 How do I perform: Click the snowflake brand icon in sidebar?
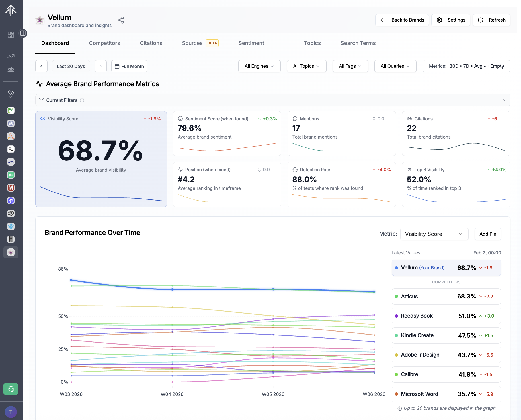coord(11,226)
